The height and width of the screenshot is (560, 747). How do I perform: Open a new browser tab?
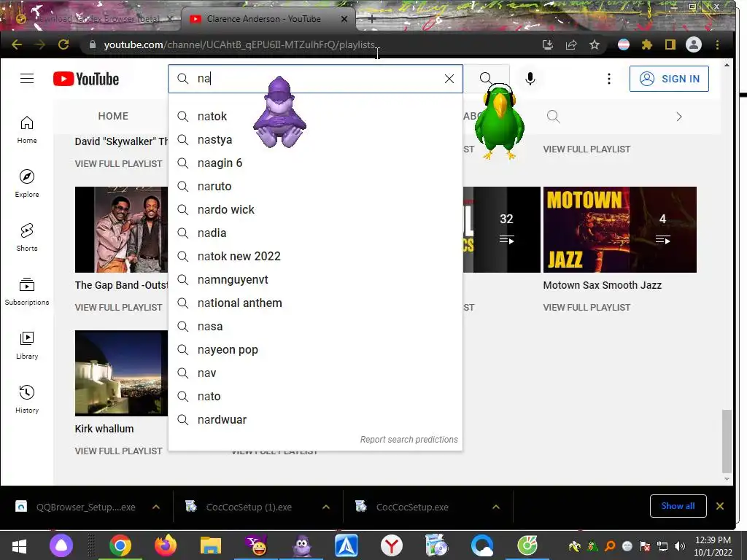coord(371,19)
